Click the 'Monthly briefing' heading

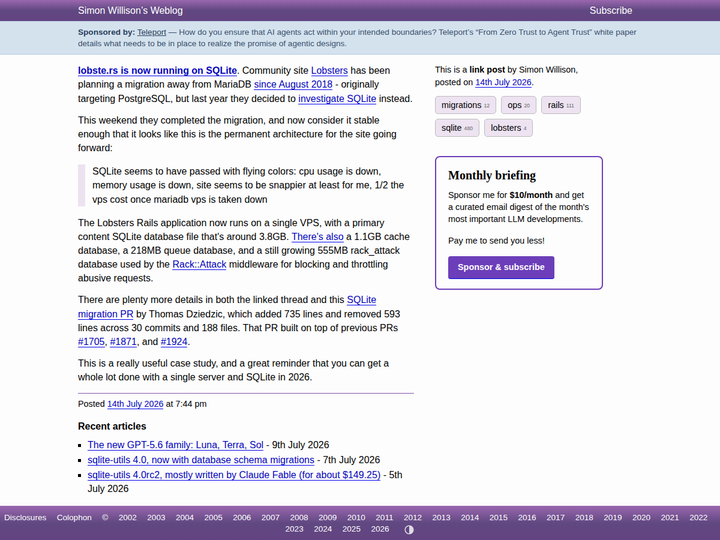[x=492, y=175]
